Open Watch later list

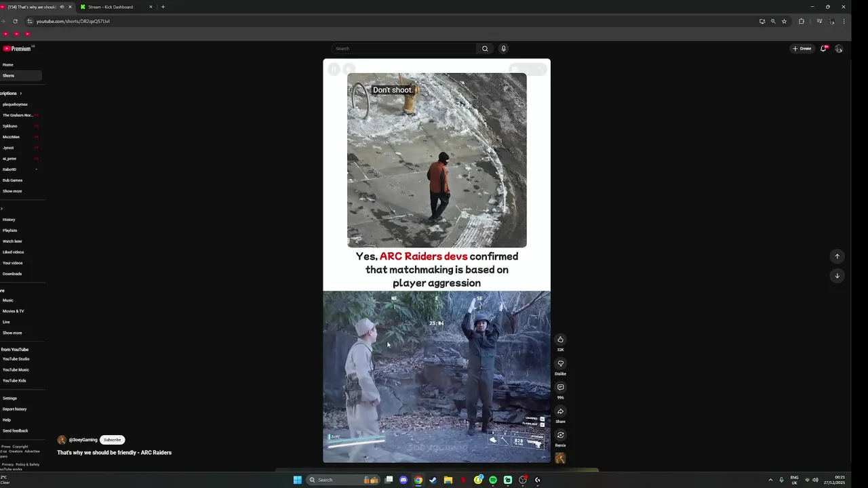(12, 241)
